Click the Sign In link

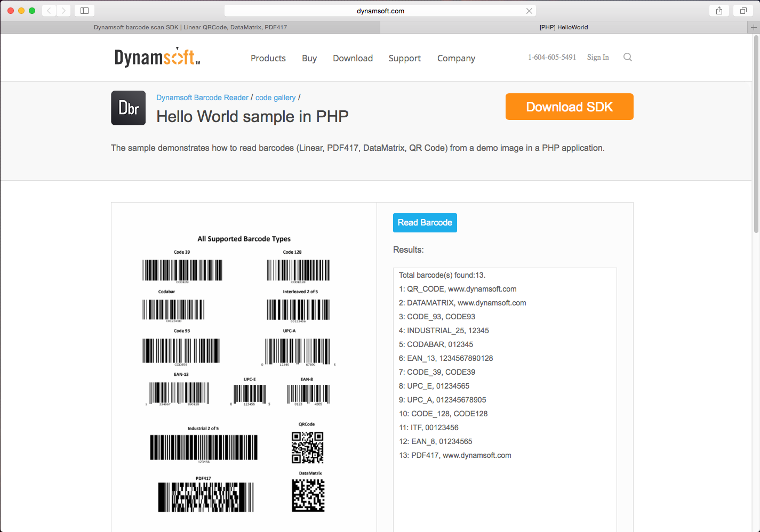click(x=597, y=57)
